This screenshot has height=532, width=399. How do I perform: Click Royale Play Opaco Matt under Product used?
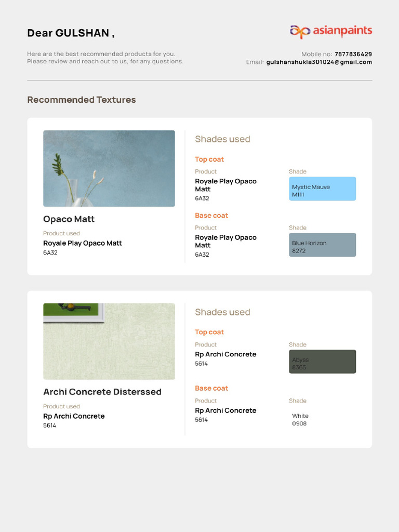click(83, 243)
